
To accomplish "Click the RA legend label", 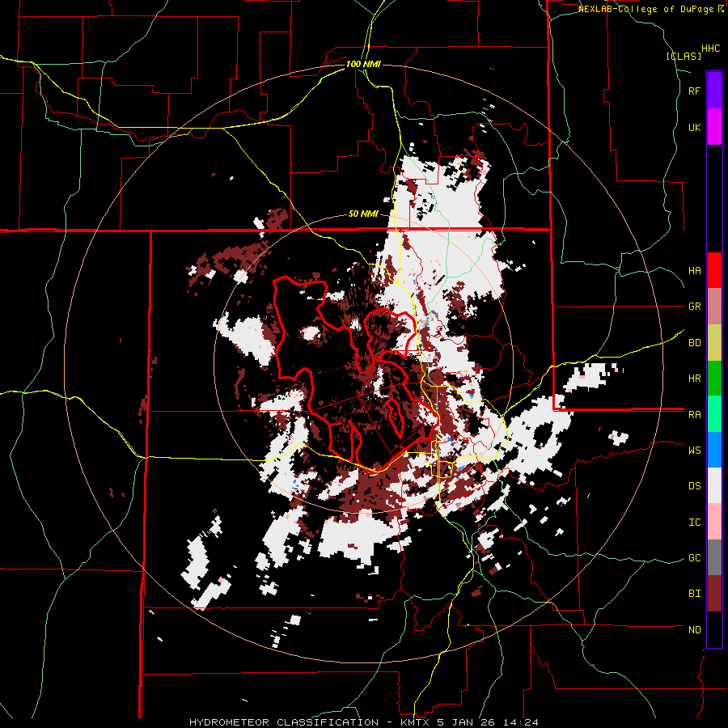I will (x=694, y=415).
